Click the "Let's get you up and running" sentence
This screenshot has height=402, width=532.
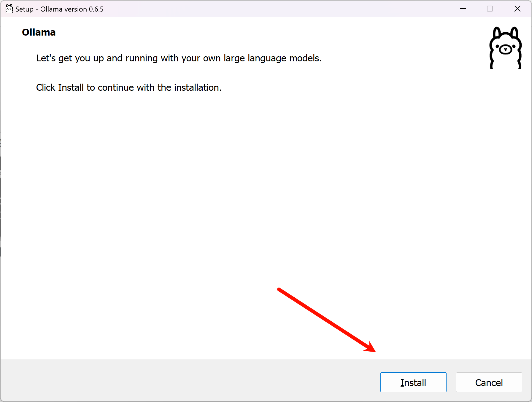[x=179, y=58]
